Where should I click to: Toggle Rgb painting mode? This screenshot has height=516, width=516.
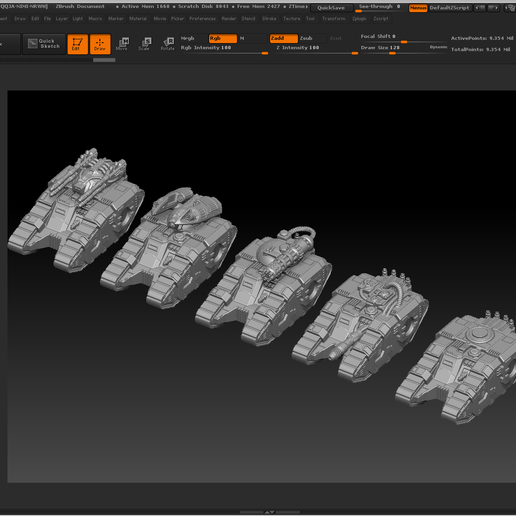click(x=223, y=38)
